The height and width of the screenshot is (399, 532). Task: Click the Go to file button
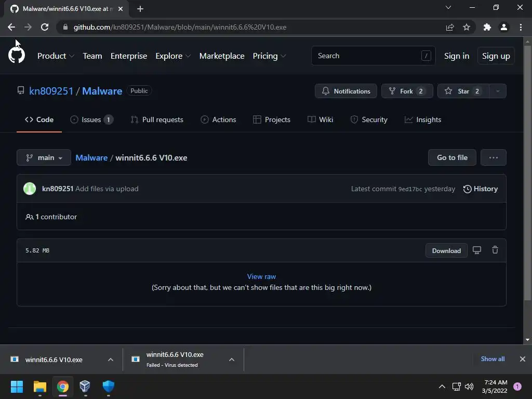[453, 157]
